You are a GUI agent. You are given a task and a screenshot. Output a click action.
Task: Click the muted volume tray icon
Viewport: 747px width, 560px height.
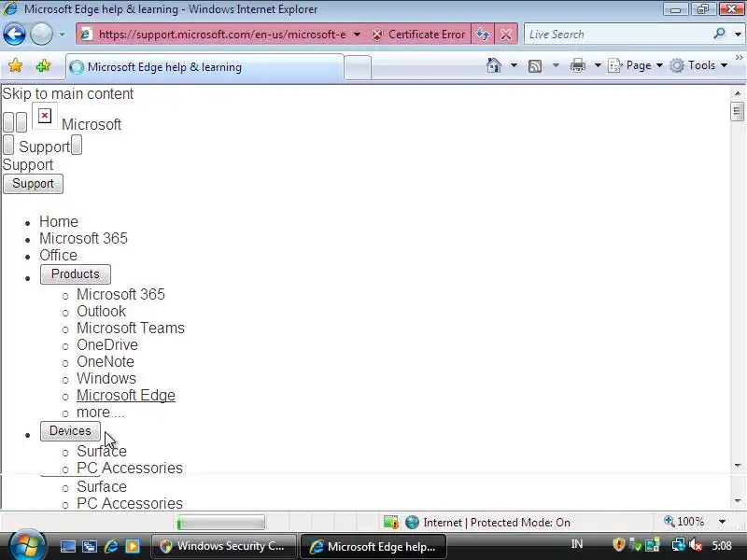[695, 545]
